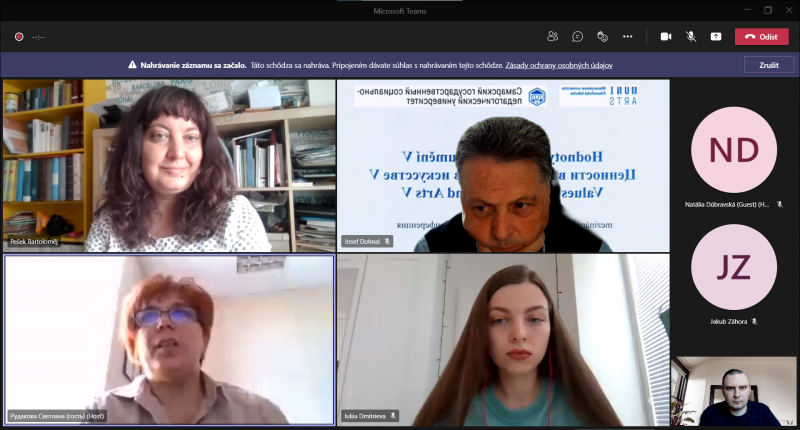Leave the meeting with Odísť button
The image size is (800, 430).
point(761,36)
